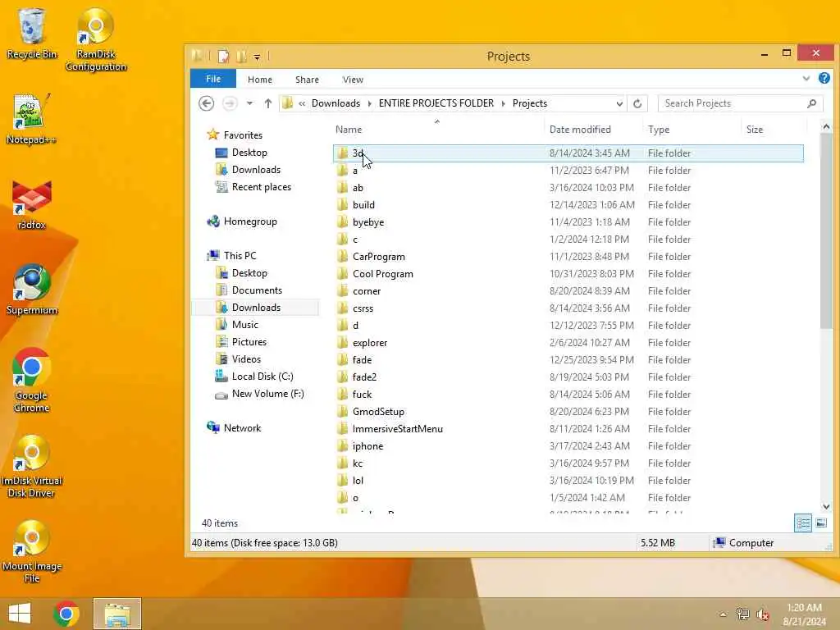Expand breadcrumb arrow after Downloads
The width and height of the screenshot is (840, 630).
[370, 103]
